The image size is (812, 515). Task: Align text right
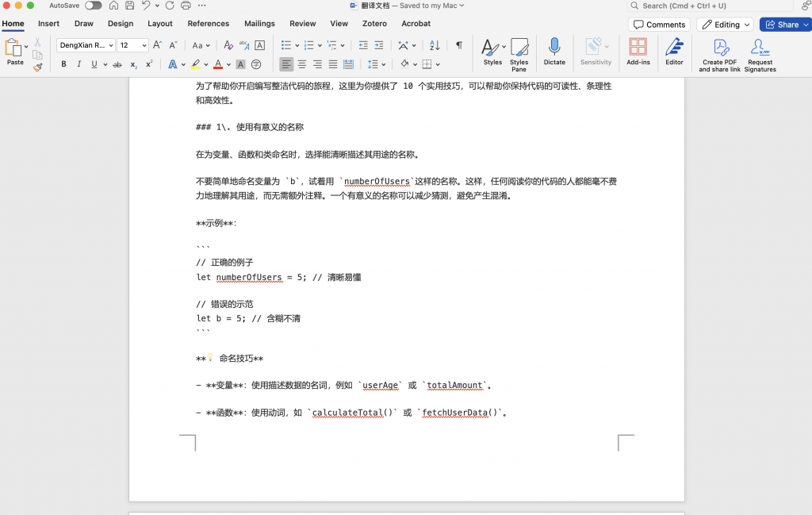pyautogui.click(x=317, y=64)
